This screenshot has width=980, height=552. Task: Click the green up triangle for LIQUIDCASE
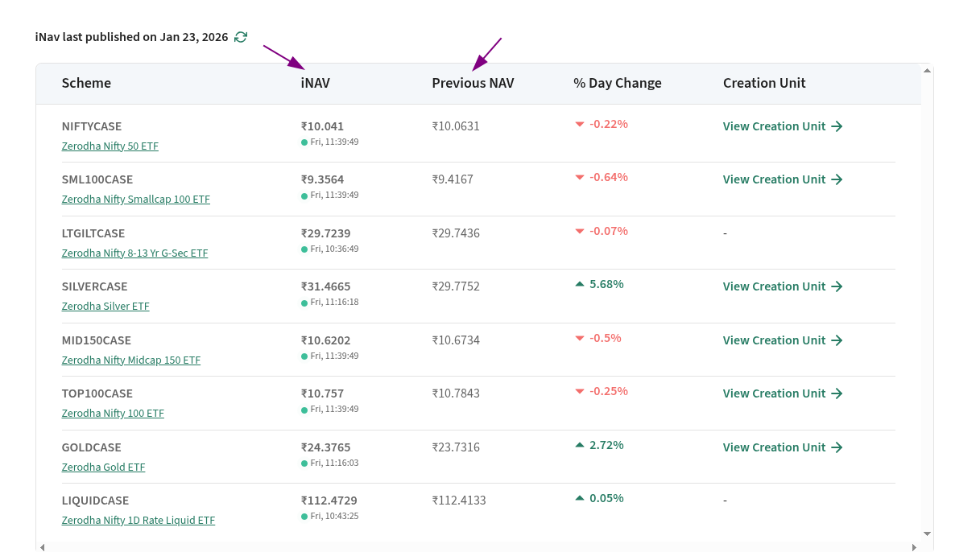(x=579, y=498)
